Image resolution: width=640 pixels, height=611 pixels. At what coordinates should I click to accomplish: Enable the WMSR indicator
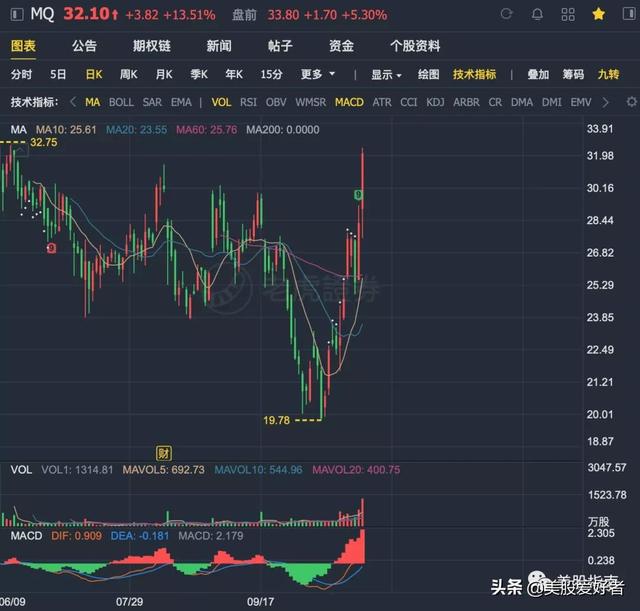[x=311, y=102]
